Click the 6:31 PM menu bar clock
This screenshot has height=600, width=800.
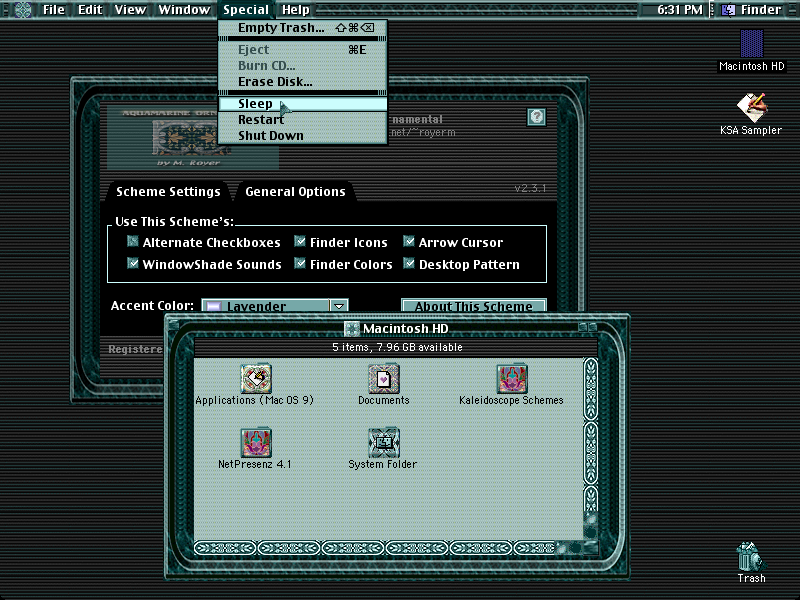pos(680,9)
